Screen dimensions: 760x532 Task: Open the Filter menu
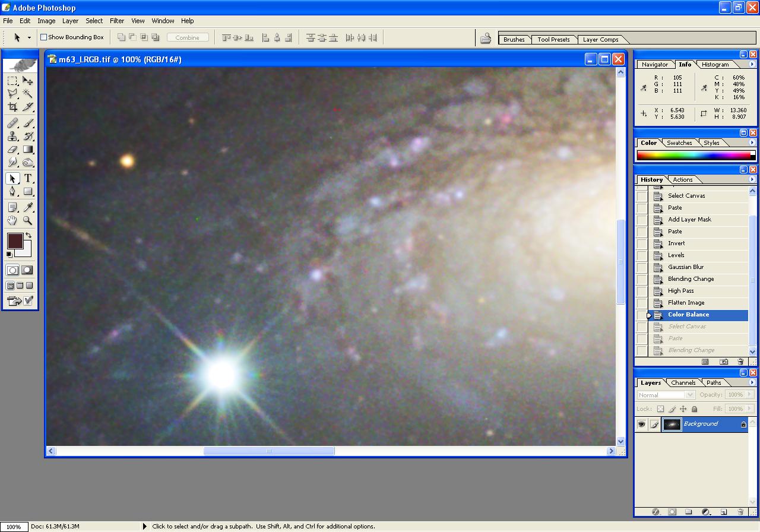tap(117, 21)
